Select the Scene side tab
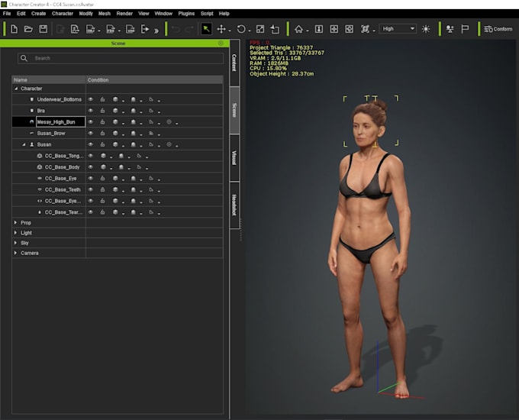Viewport: 519px width, 420px height. coord(234,110)
